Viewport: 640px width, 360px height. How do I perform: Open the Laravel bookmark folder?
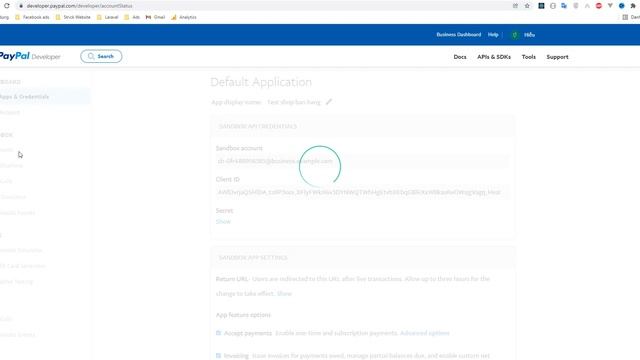[x=108, y=17]
